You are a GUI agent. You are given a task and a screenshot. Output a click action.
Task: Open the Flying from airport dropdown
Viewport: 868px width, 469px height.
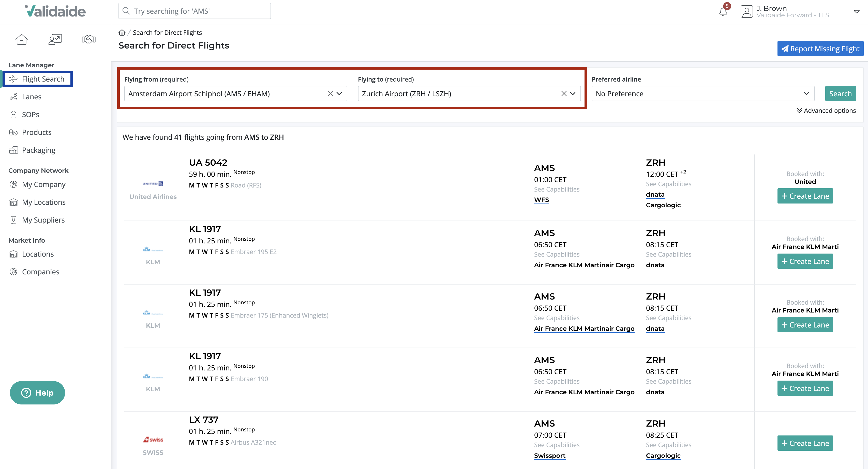click(x=339, y=93)
